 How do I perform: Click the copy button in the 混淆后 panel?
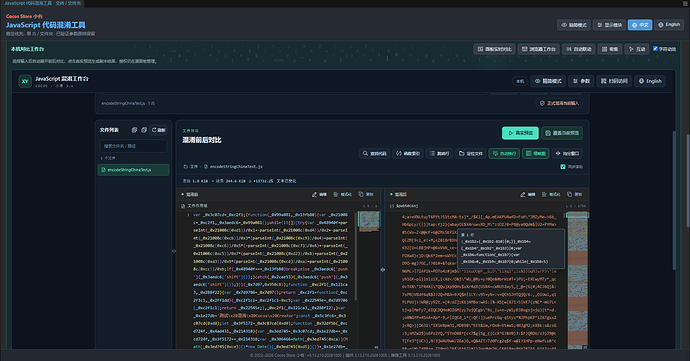(575, 194)
